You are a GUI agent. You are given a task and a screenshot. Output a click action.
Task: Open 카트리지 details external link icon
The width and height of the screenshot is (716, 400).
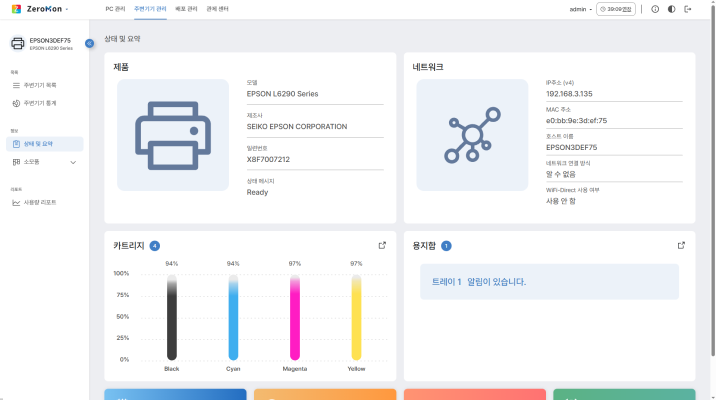[382, 246]
